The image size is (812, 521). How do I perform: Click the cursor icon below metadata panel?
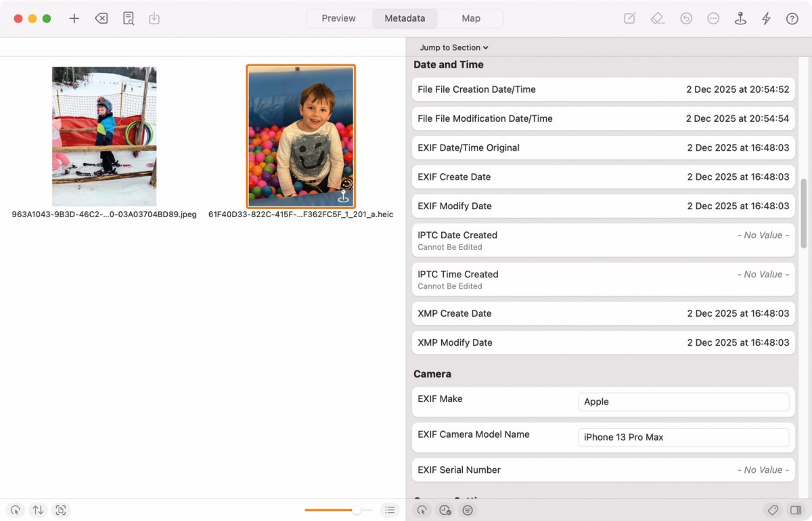[422, 510]
